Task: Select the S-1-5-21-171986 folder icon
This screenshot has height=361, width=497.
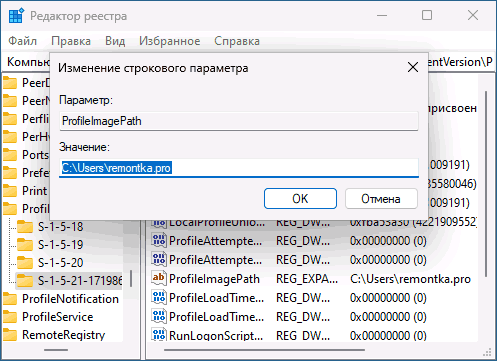Action: tap(25, 281)
